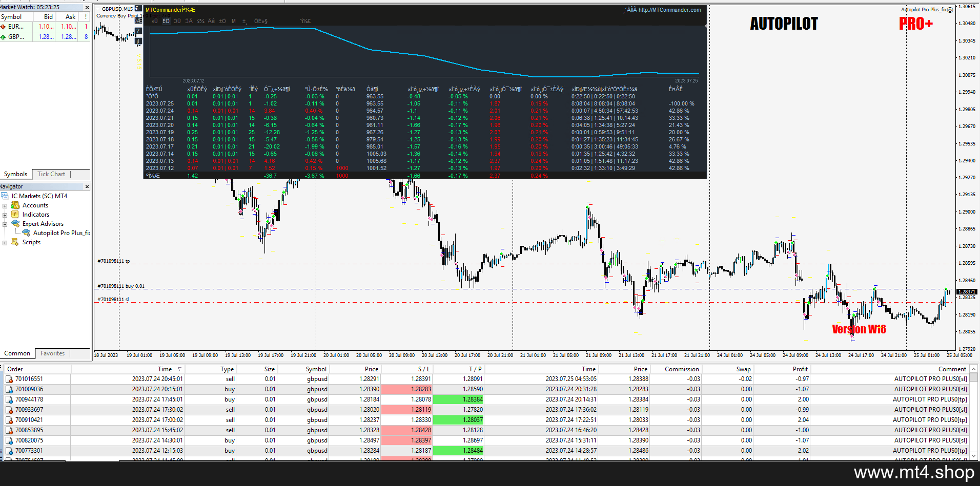Click the MTCommander panel icon above the help icon
The width and height of the screenshot is (980, 486).
click(138, 20)
